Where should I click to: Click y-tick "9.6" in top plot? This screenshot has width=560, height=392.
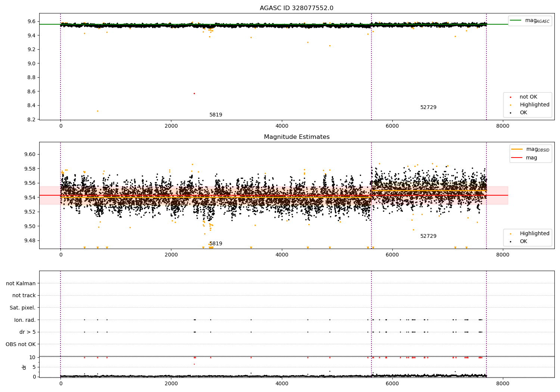coord(32,22)
